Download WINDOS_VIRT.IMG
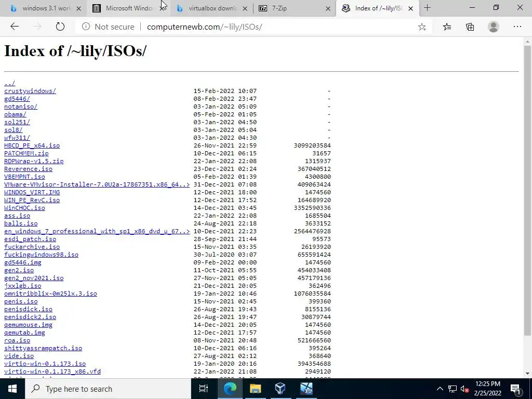This screenshot has height=399, width=532. pyautogui.click(x=32, y=192)
